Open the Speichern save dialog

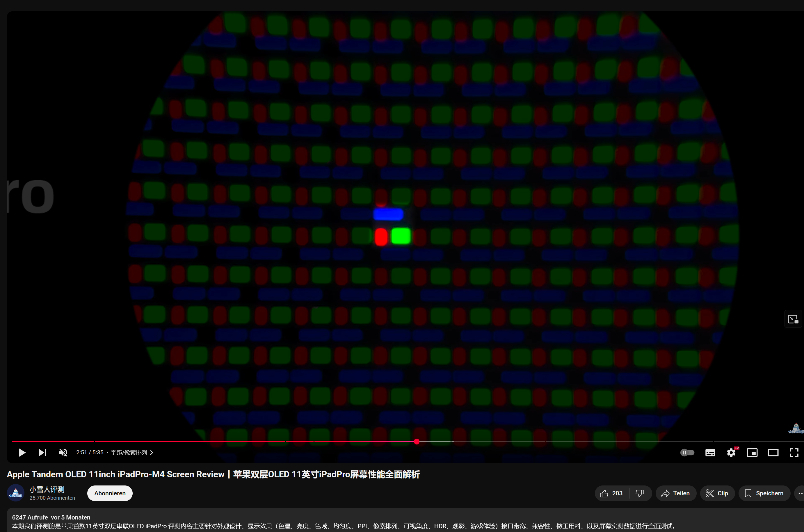pyautogui.click(x=764, y=493)
